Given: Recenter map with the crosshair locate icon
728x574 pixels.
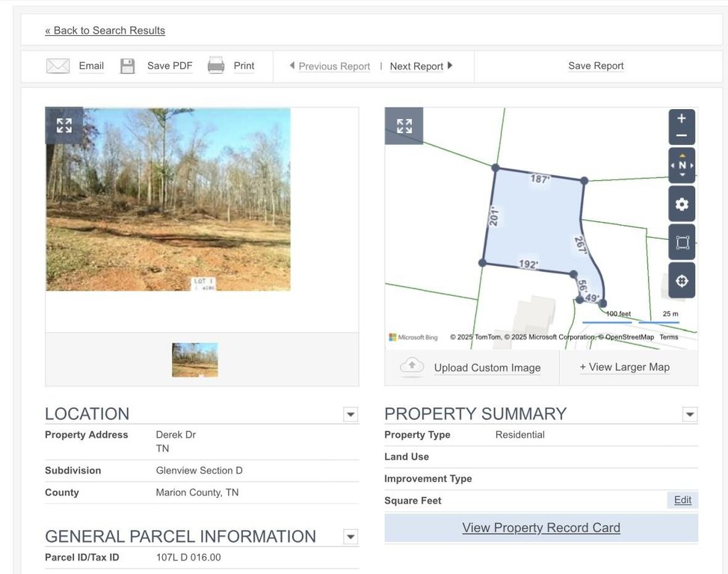Looking at the screenshot, I should pos(681,281).
